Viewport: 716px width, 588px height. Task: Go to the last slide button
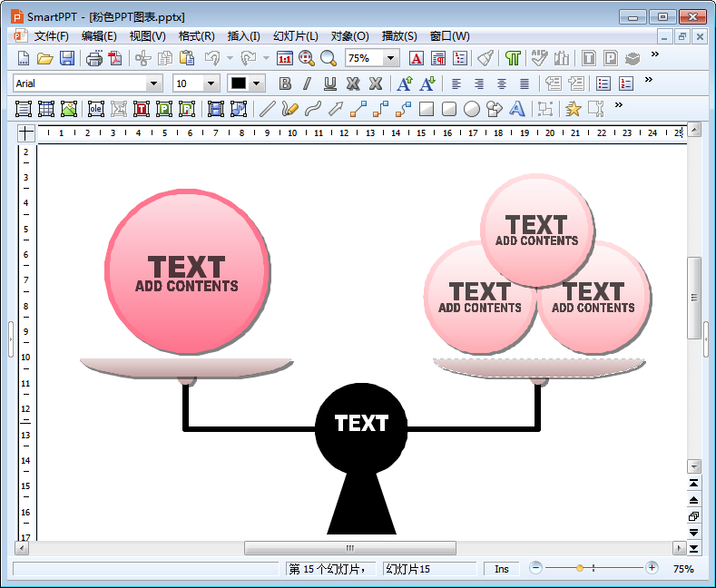tap(693, 549)
